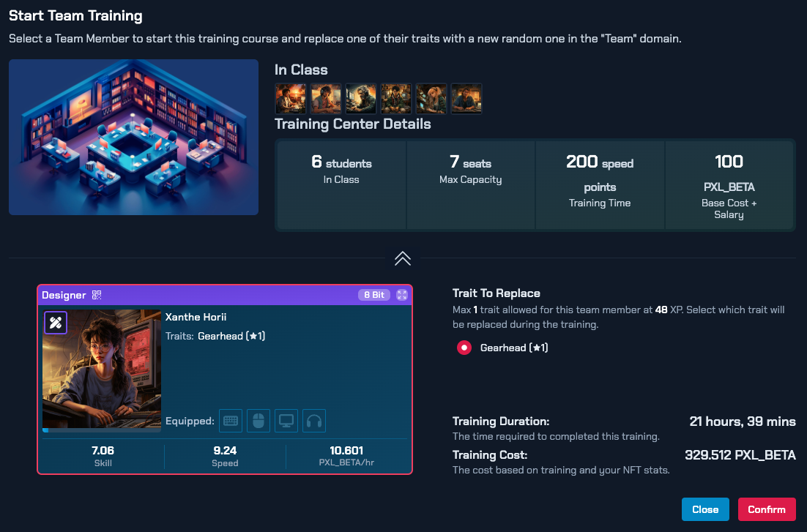Select the equipped monitor slot
Viewport: 807px width, 532px height.
click(286, 421)
